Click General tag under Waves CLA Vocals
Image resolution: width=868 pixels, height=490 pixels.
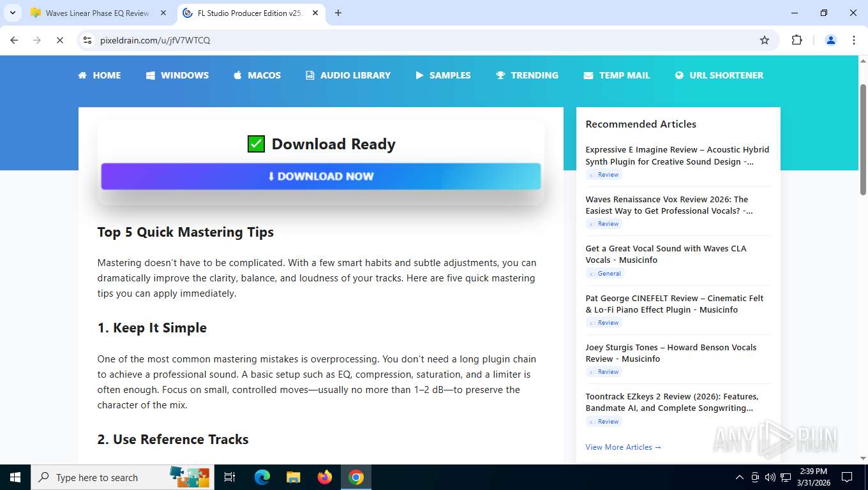click(x=605, y=274)
